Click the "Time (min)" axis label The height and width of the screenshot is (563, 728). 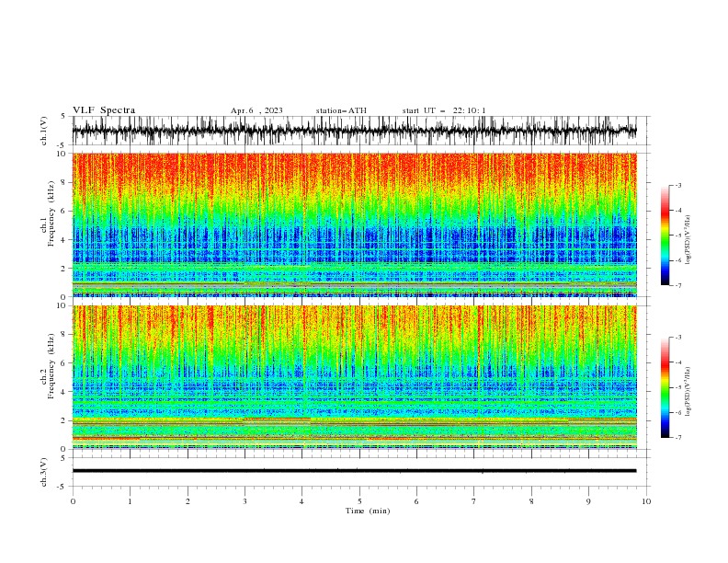368,511
